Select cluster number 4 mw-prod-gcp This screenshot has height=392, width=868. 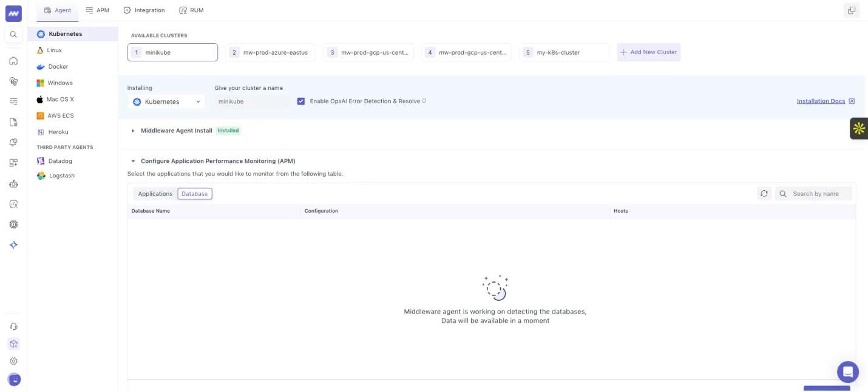pos(466,52)
